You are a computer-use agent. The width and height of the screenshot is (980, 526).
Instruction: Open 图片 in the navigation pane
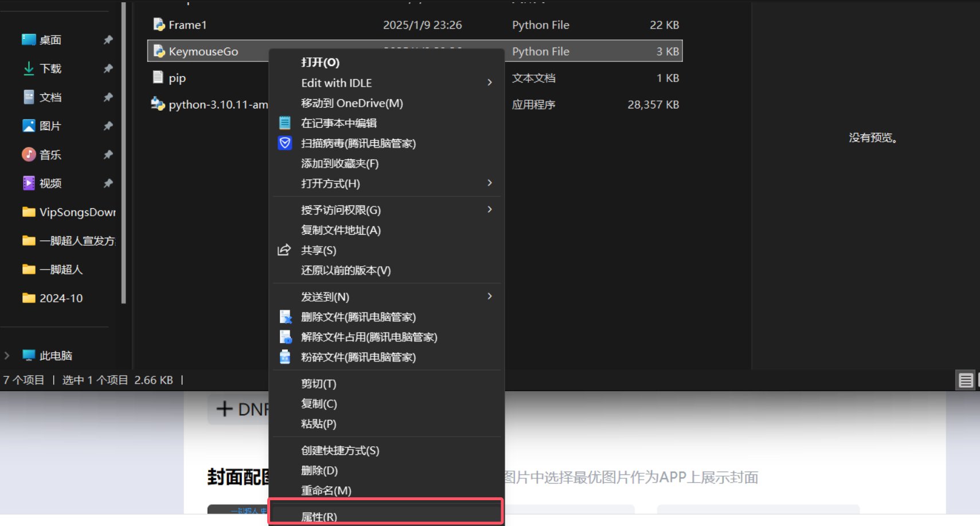(x=50, y=126)
